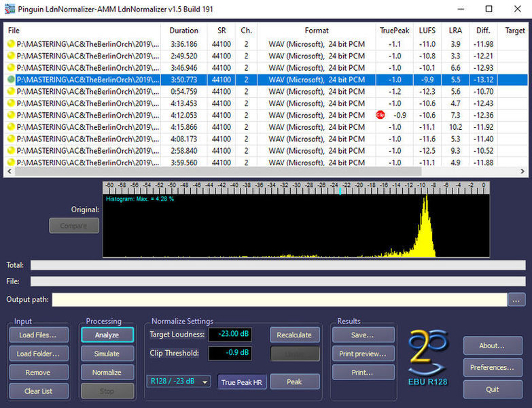Click the green status dot of the selected 3:50.773 file
This screenshot has width=532, height=408.
click(11, 80)
